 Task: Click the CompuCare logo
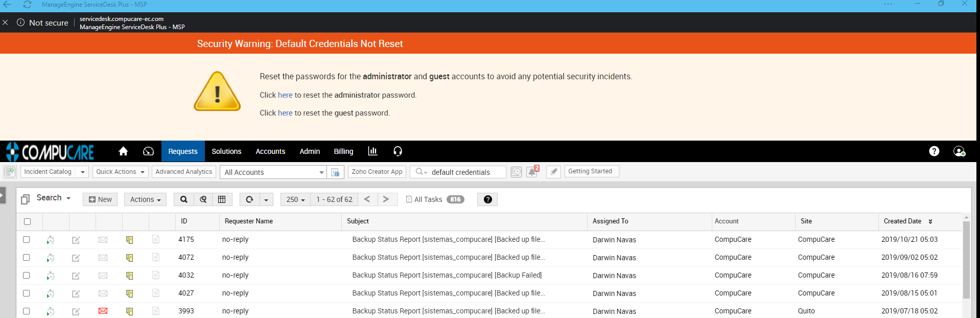tap(50, 152)
